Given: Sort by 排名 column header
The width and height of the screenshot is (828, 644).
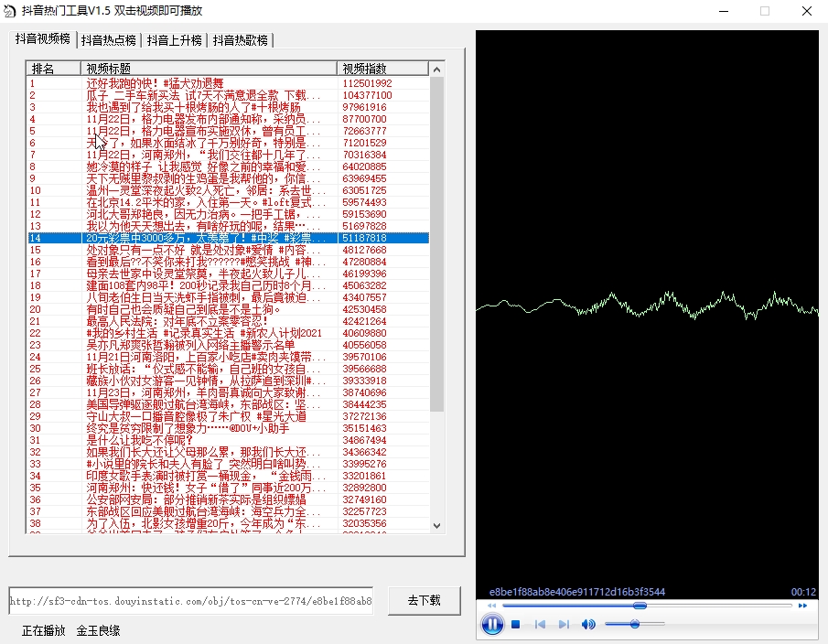Looking at the screenshot, I should [x=53, y=69].
